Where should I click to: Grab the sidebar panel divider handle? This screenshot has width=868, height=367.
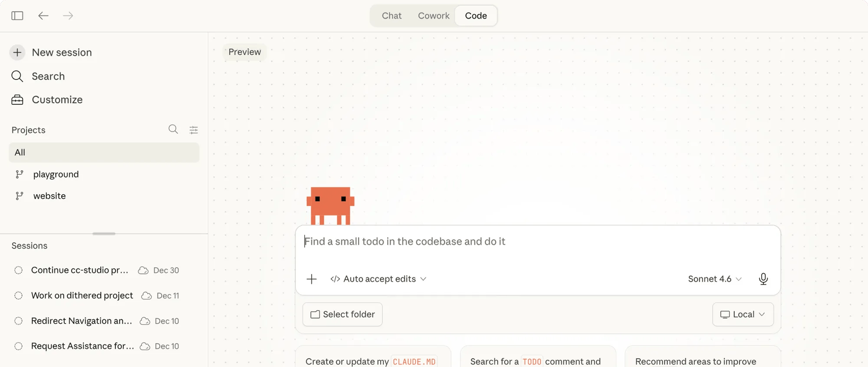point(104,234)
